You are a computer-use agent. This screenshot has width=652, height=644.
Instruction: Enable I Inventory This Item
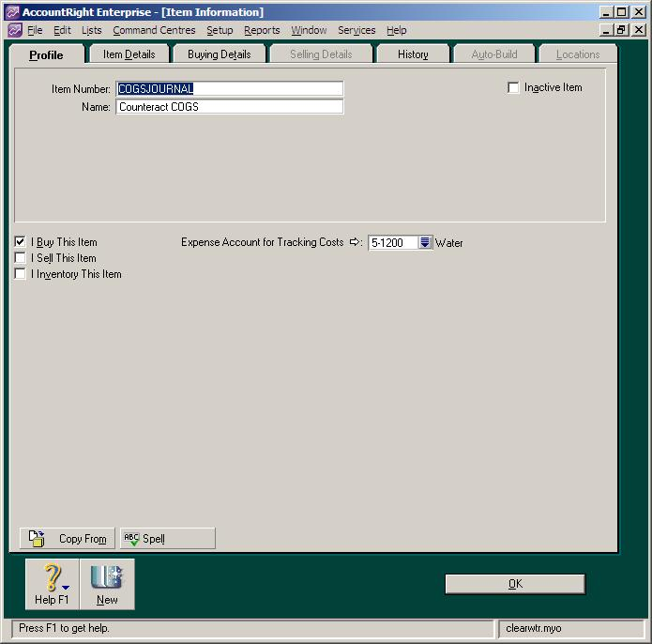(20, 274)
